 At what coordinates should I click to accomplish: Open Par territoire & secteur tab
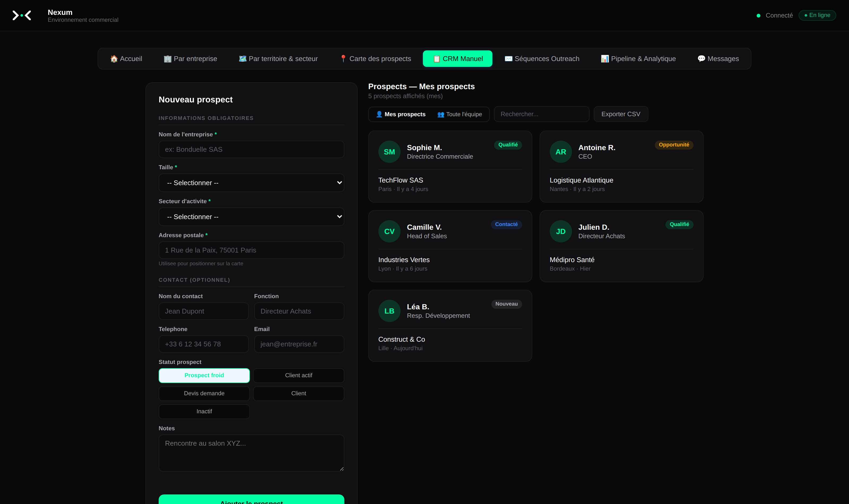(278, 59)
